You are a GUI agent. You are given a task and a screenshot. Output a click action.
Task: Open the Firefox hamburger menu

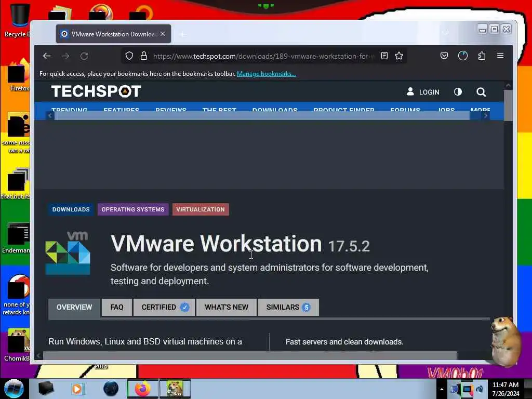[500, 56]
